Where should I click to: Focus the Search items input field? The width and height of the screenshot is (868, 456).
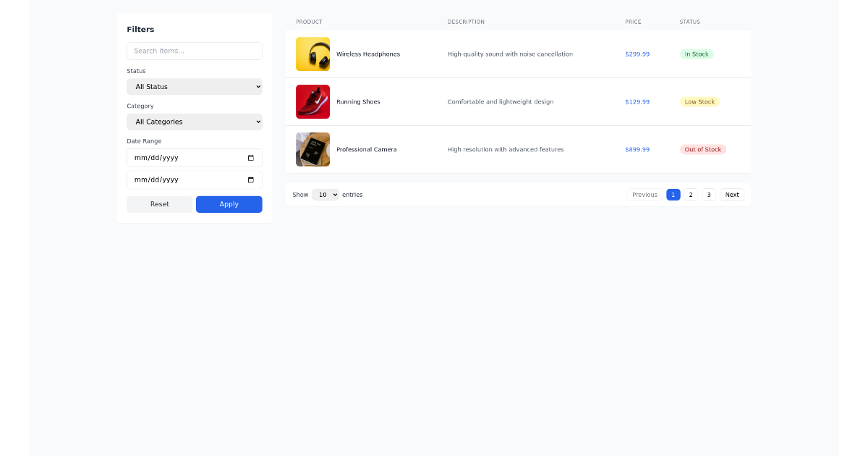pos(194,51)
